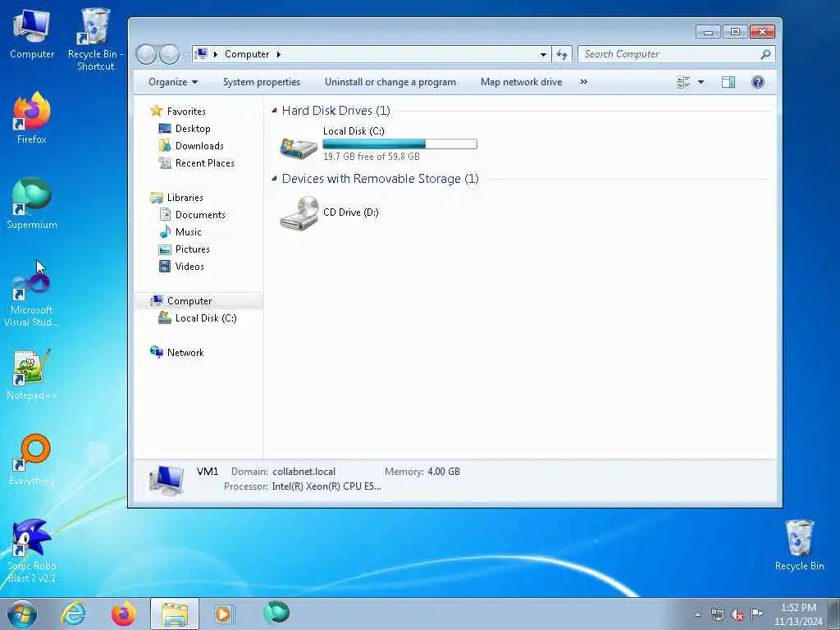Click Uninstall or change a program

(x=390, y=82)
